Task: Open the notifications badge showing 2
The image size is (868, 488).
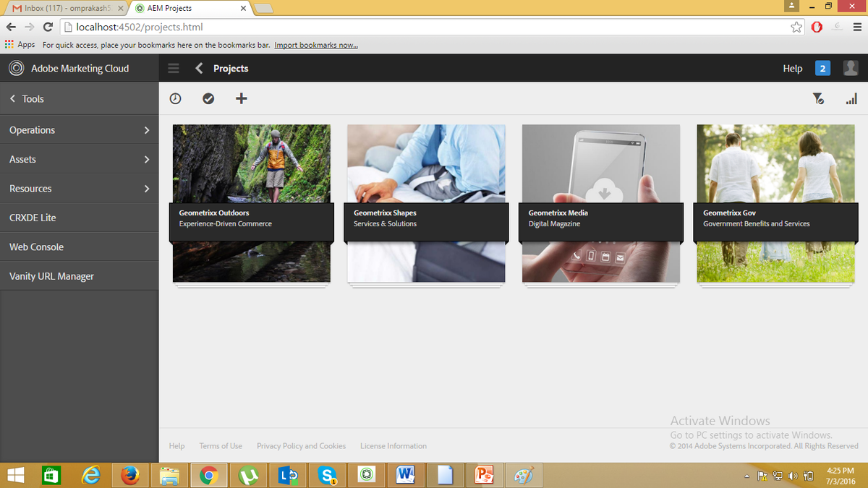Action: click(822, 68)
